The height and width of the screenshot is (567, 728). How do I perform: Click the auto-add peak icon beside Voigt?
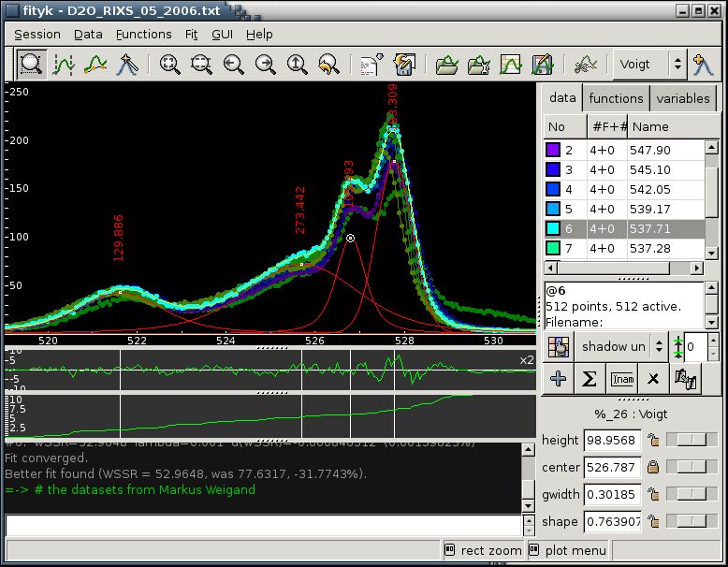click(704, 65)
